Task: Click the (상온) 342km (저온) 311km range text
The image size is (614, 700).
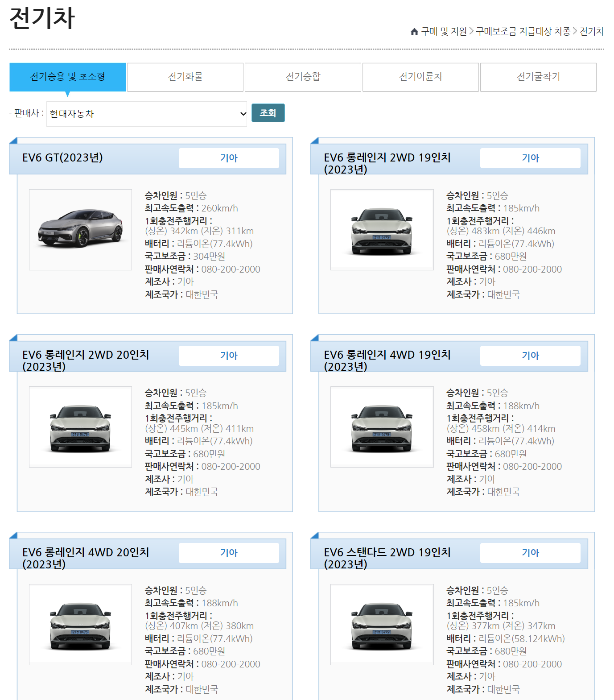Action: [199, 231]
